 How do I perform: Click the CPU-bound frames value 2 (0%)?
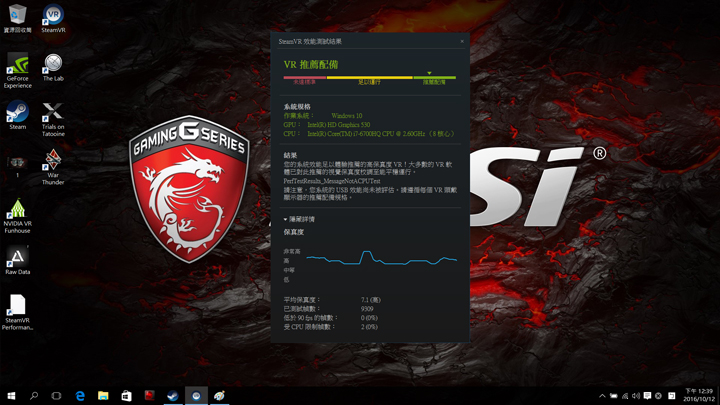click(x=369, y=327)
